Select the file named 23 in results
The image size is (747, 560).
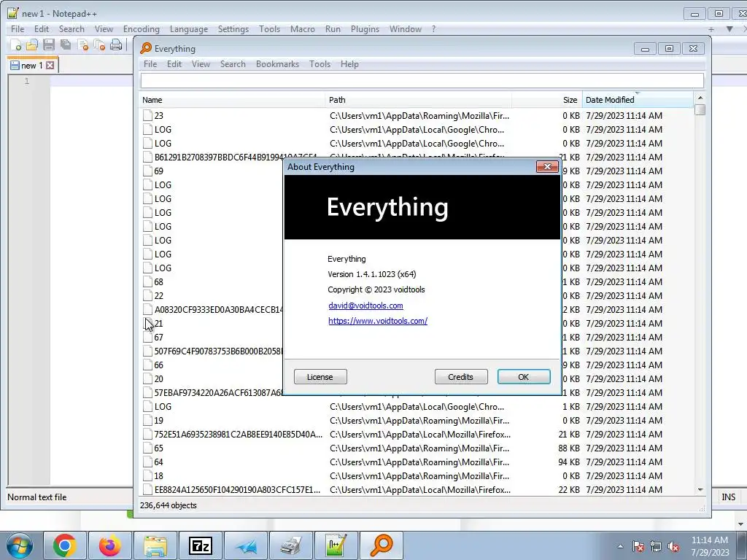pyautogui.click(x=158, y=116)
